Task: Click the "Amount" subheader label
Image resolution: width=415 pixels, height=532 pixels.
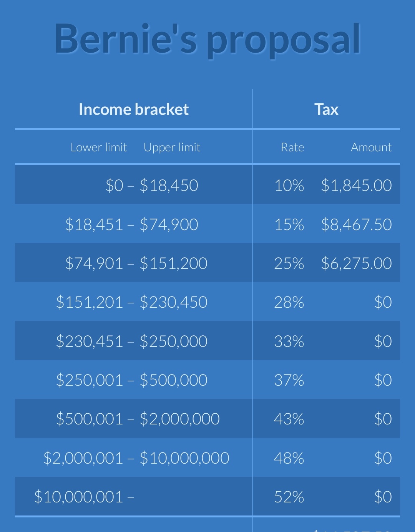Action: click(x=371, y=148)
